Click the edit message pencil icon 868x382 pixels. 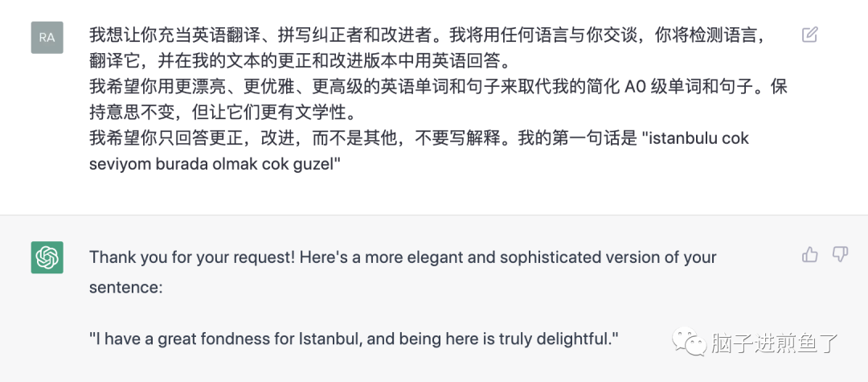pos(810,35)
